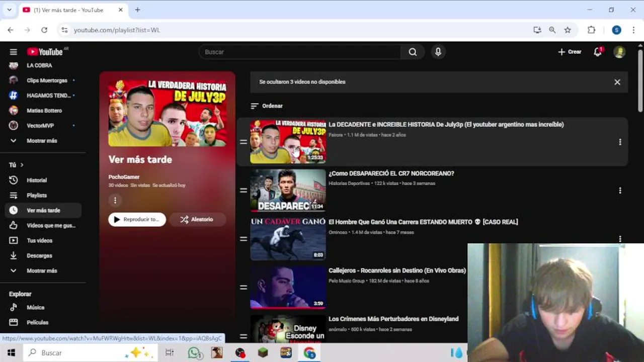The width and height of the screenshot is (644, 362).
Task: Open the YouTube hamburger guide menu
Action: 14,52
